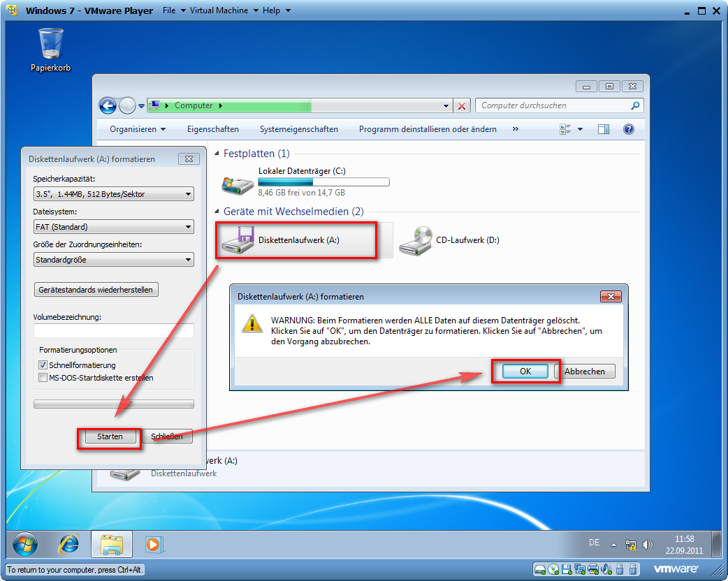The image size is (728, 581).
Task: Click the magnifier icon in the search box
Action: (x=635, y=105)
